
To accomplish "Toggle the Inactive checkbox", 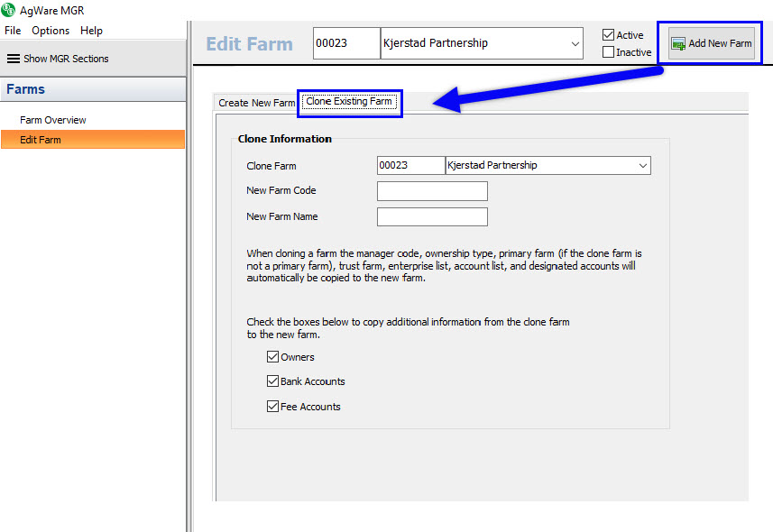I will click(x=608, y=52).
